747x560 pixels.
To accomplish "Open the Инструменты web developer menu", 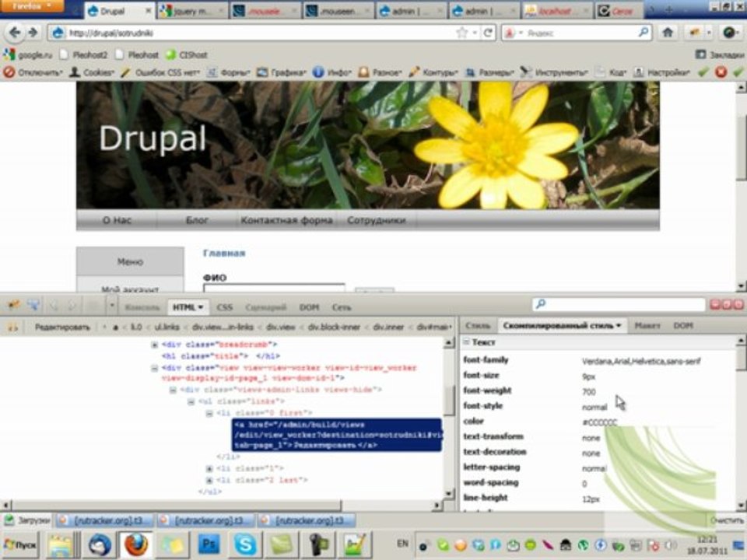I will coord(554,72).
